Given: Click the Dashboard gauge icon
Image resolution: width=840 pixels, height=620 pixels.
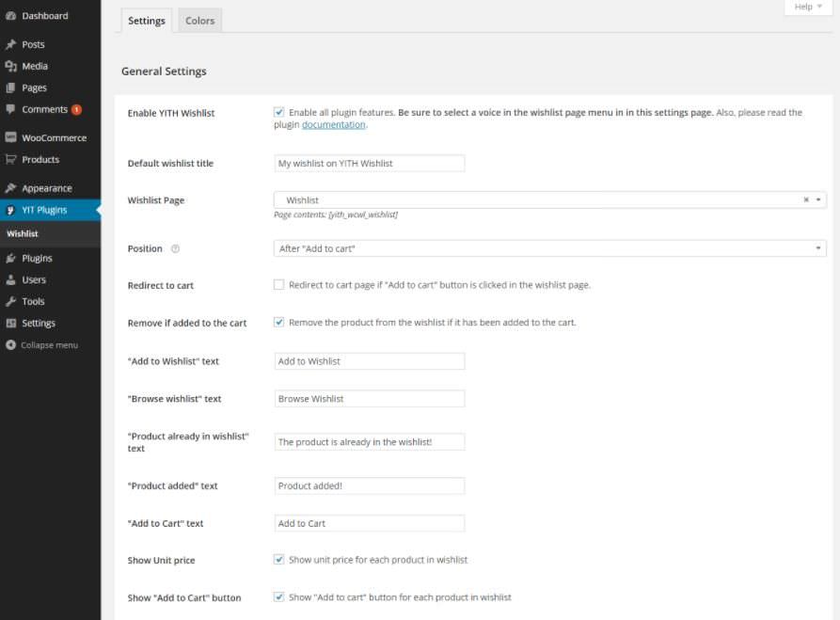Looking at the screenshot, I should 10,16.
